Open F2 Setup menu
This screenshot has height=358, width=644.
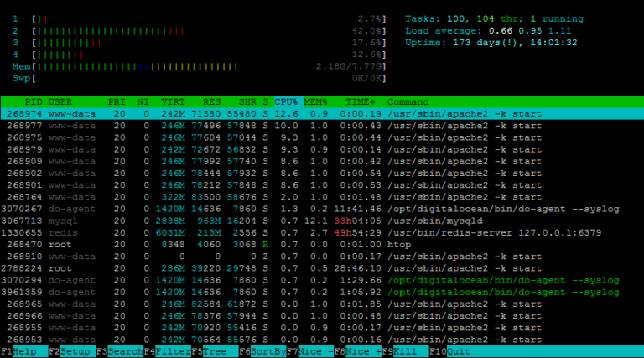[x=70, y=352]
